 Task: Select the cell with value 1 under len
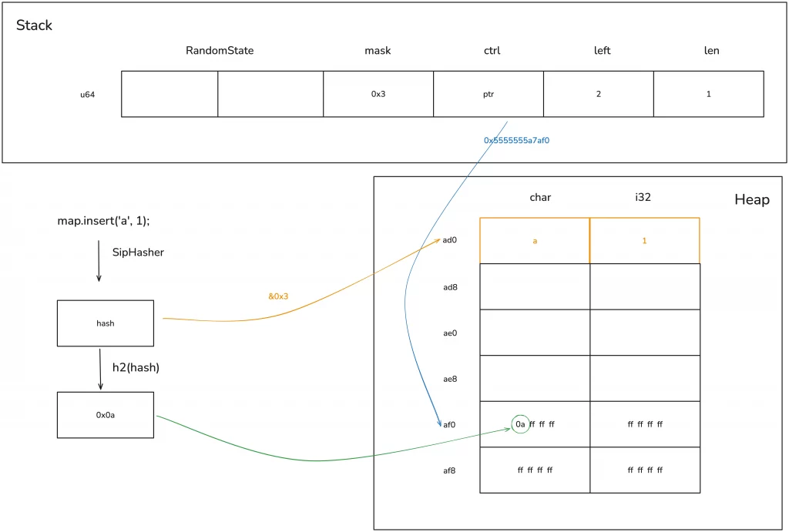[x=709, y=94]
